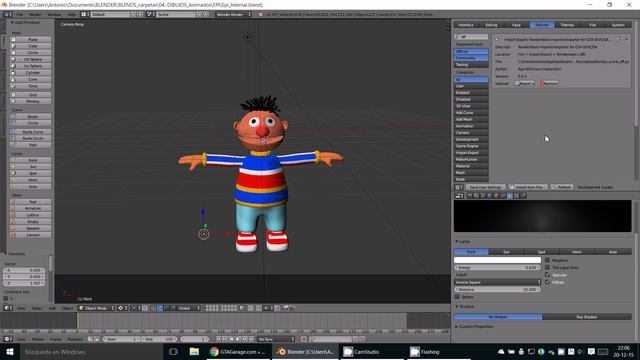Toggle the Negative lamp checkbox
Viewport: 640px width, 360px height.
point(547,260)
